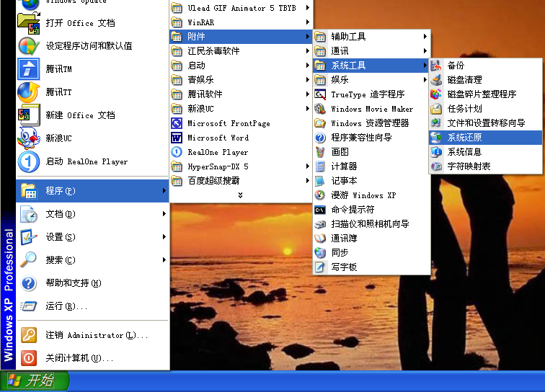The image size is (545, 392).
Task: Expand the 辅助工具 submenu arrow
Action: [x=425, y=37]
